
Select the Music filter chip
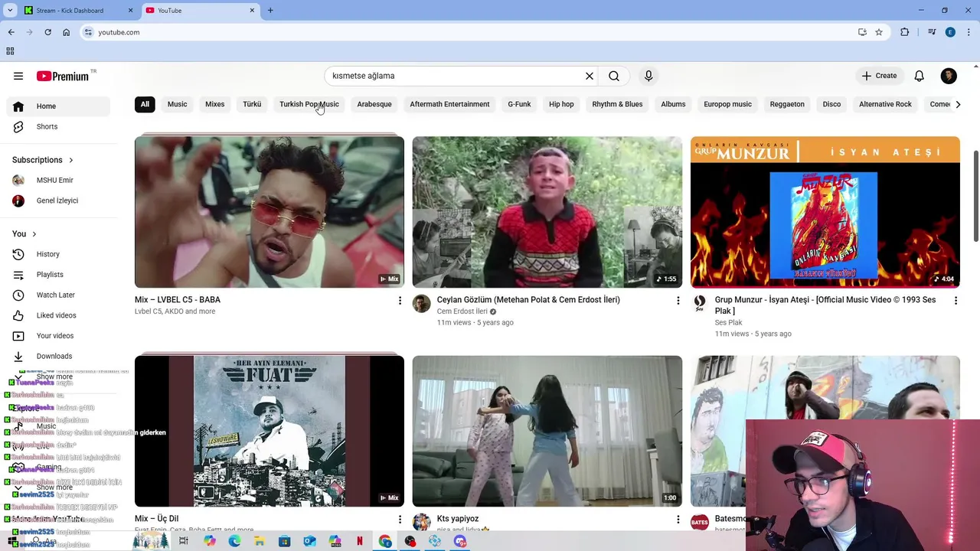point(177,104)
